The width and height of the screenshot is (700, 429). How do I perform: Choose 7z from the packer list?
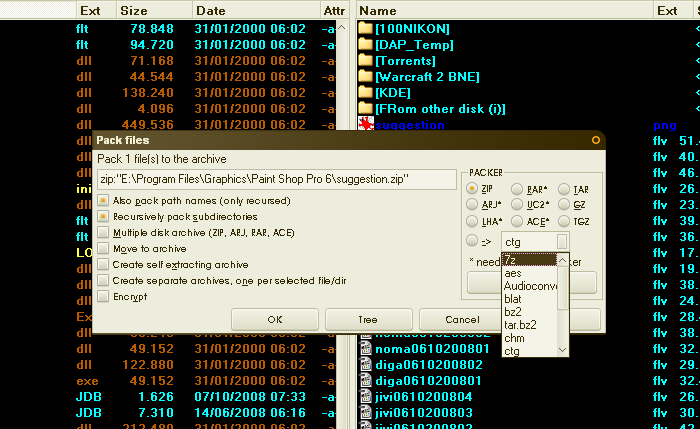[529, 260]
